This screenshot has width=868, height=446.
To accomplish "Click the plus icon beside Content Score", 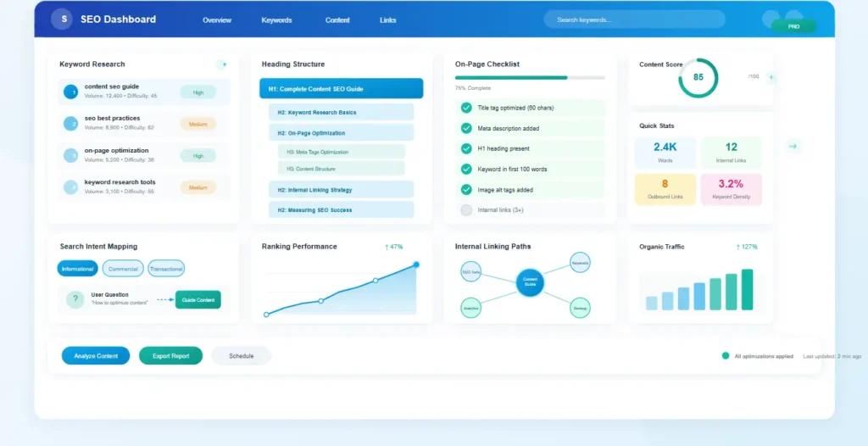I will (x=771, y=77).
